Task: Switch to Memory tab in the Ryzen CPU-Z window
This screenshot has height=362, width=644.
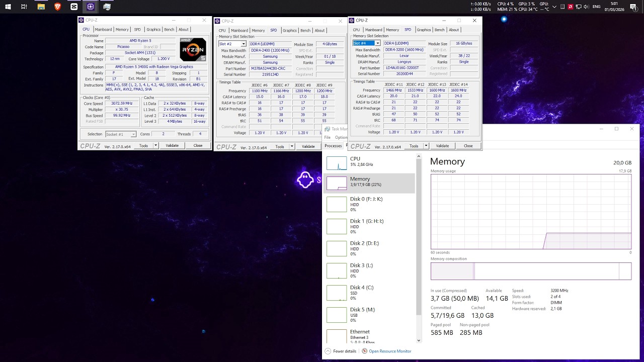Action: [x=122, y=30]
